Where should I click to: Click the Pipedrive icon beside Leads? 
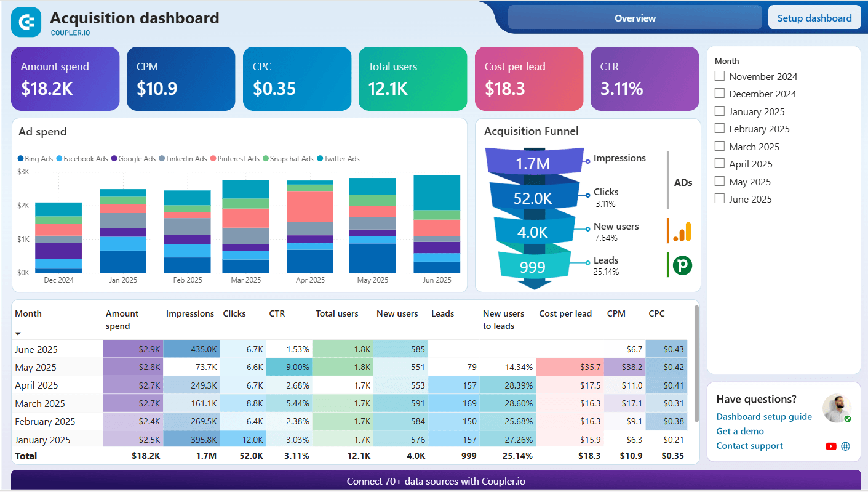pyautogui.click(x=682, y=265)
